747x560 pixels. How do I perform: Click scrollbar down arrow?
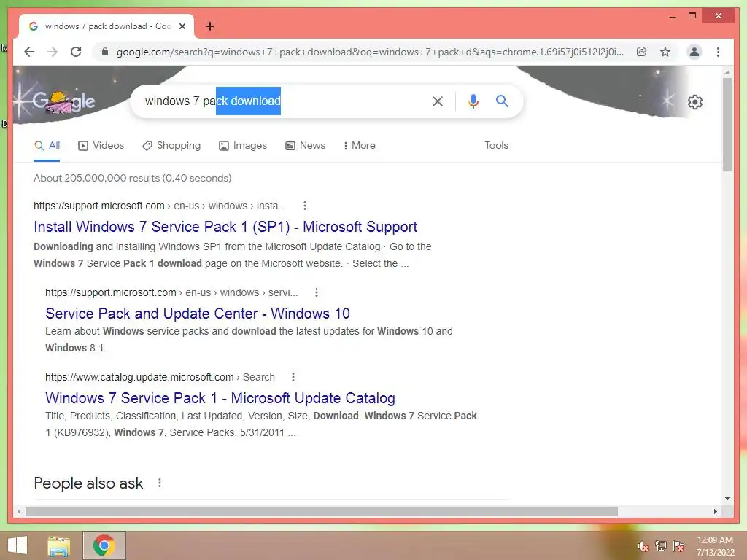[727, 499]
